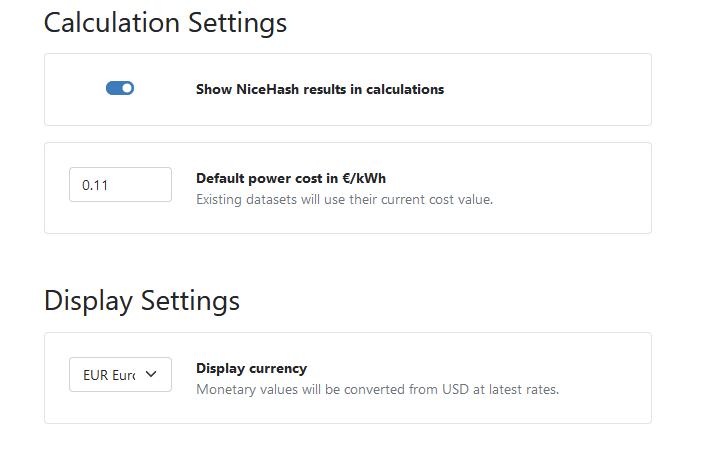Click the word NiceHash in the toggle label
724x453 pixels.
tap(267, 89)
